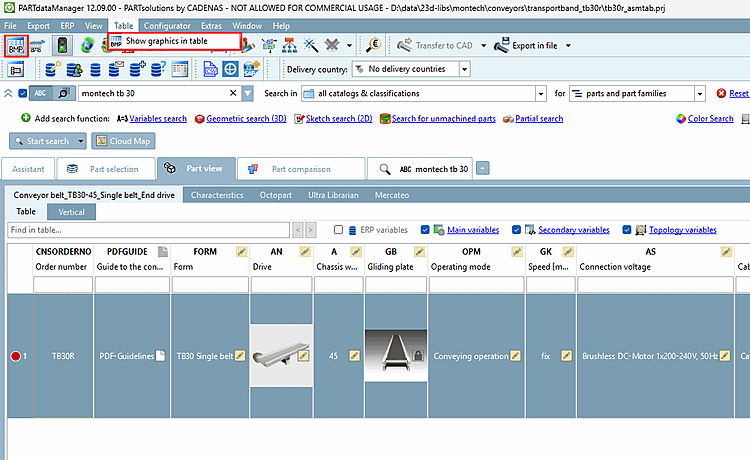Image resolution: width=750 pixels, height=460 pixels.
Task: Enable the ERP variables checkbox
Action: 338,230
